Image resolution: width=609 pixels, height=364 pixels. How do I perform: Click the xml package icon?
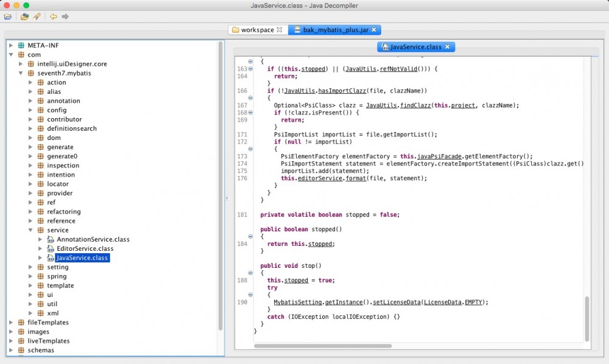[40, 313]
